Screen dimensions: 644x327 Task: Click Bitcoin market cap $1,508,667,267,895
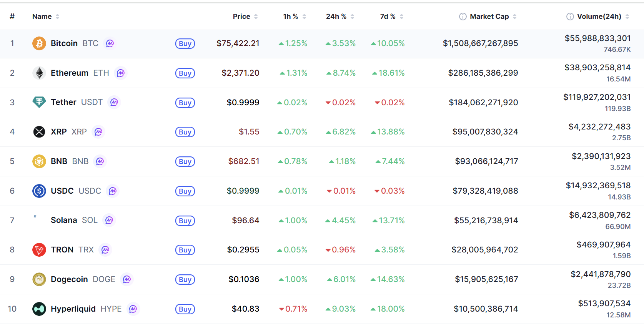481,43
